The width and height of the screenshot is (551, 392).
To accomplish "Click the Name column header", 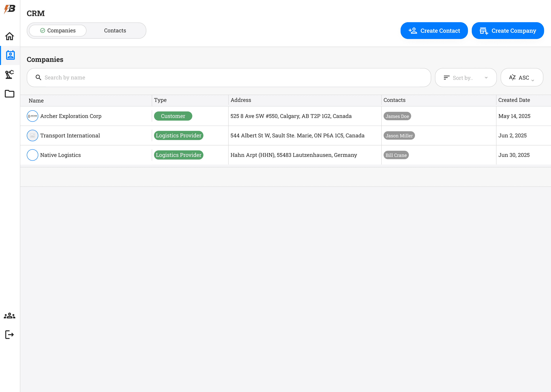I will pyautogui.click(x=36, y=101).
